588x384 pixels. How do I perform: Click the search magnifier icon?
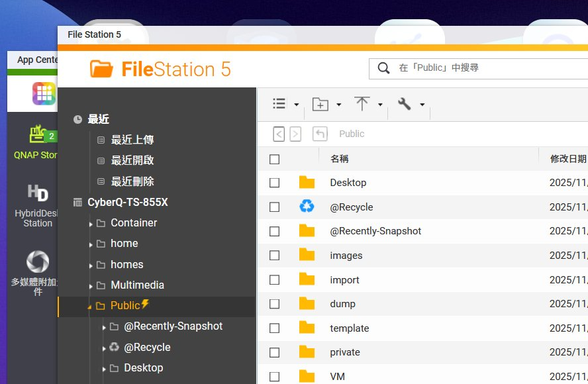(x=383, y=68)
